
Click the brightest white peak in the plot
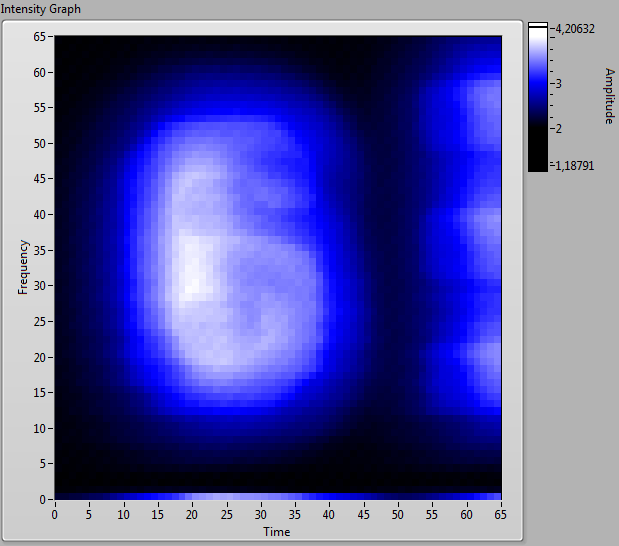coord(193,286)
